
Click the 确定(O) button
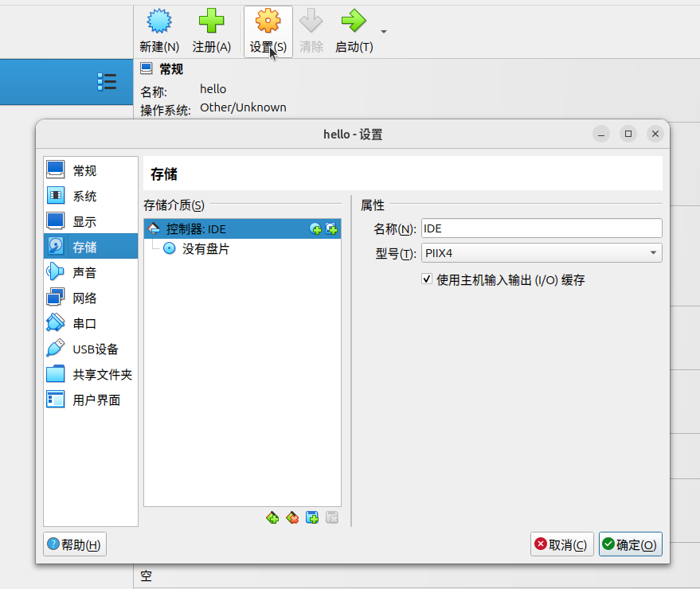630,544
